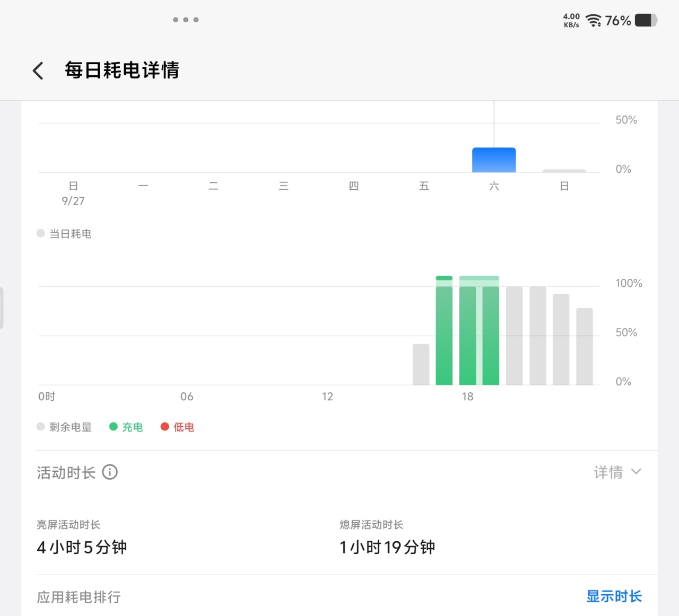Tap the 76% battery percentage
The image size is (679, 616).
tap(618, 21)
